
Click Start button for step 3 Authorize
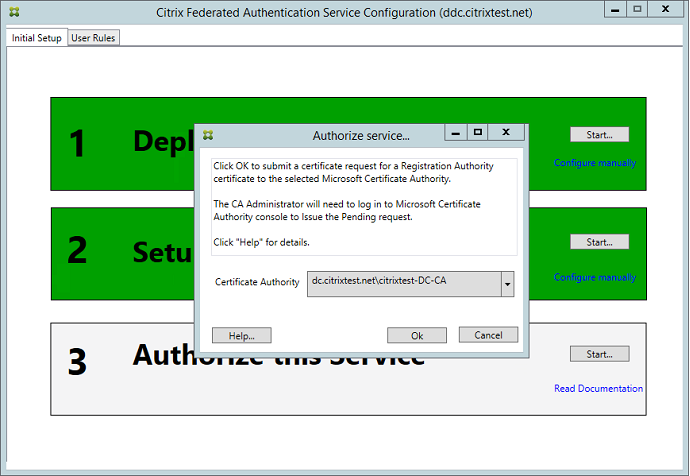[599, 354]
